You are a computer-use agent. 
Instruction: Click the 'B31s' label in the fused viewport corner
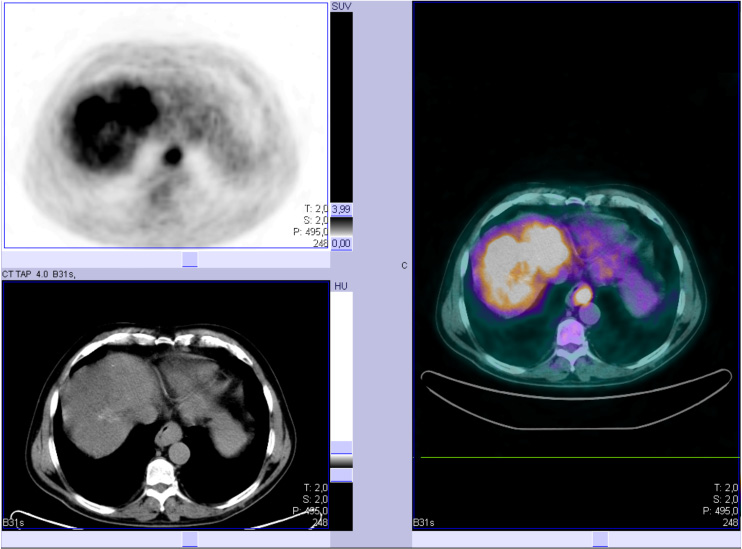tap(424, 522)
